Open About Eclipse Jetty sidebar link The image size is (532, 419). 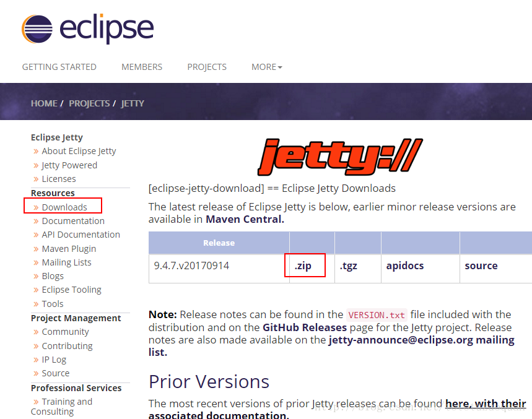(x=79, y=151)
